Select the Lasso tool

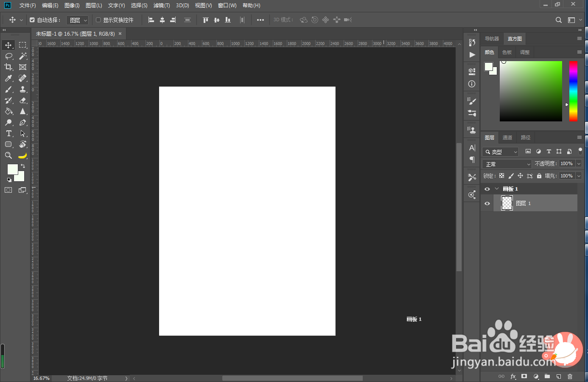click(x=8, y=56)
